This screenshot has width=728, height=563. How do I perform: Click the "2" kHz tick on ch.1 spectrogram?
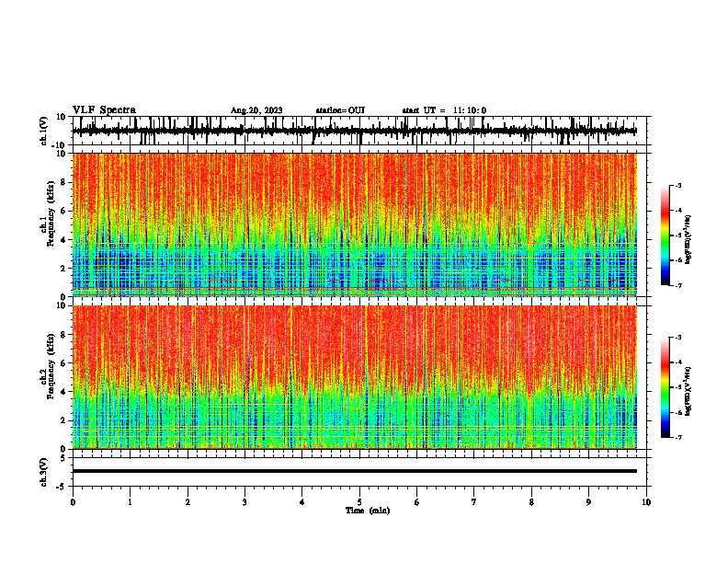(63, 269)
